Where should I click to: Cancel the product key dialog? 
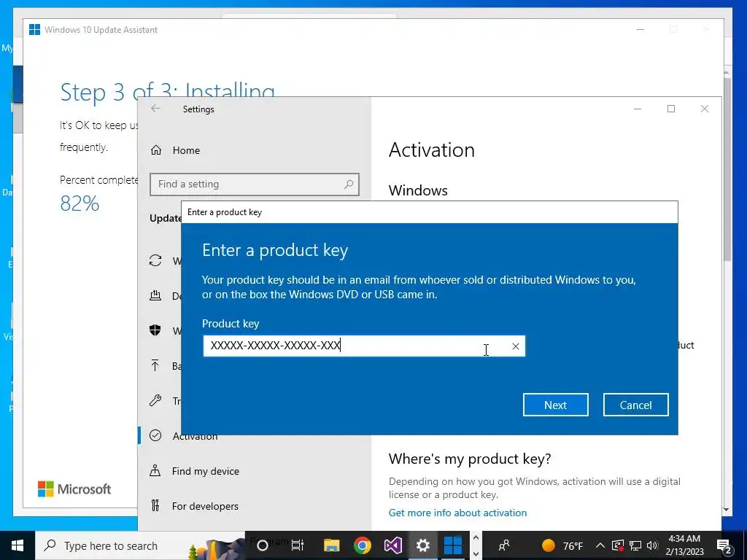coord(635,405)
